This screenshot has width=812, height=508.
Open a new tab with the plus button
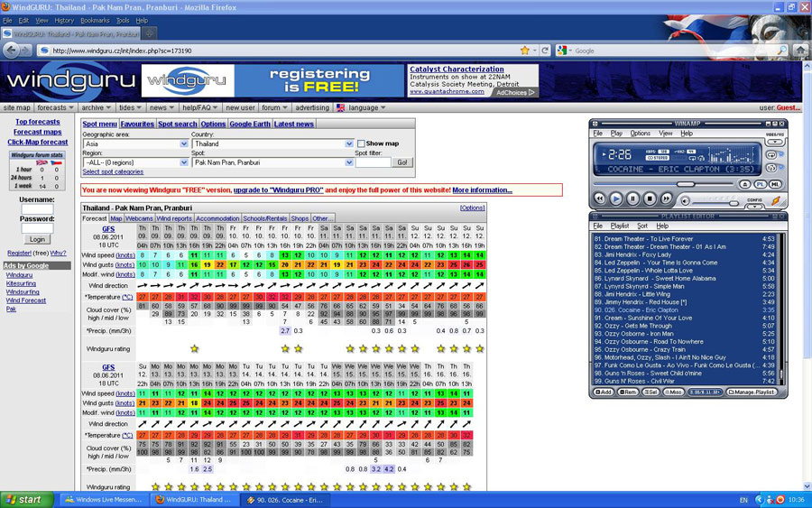(x=149, y=33)
